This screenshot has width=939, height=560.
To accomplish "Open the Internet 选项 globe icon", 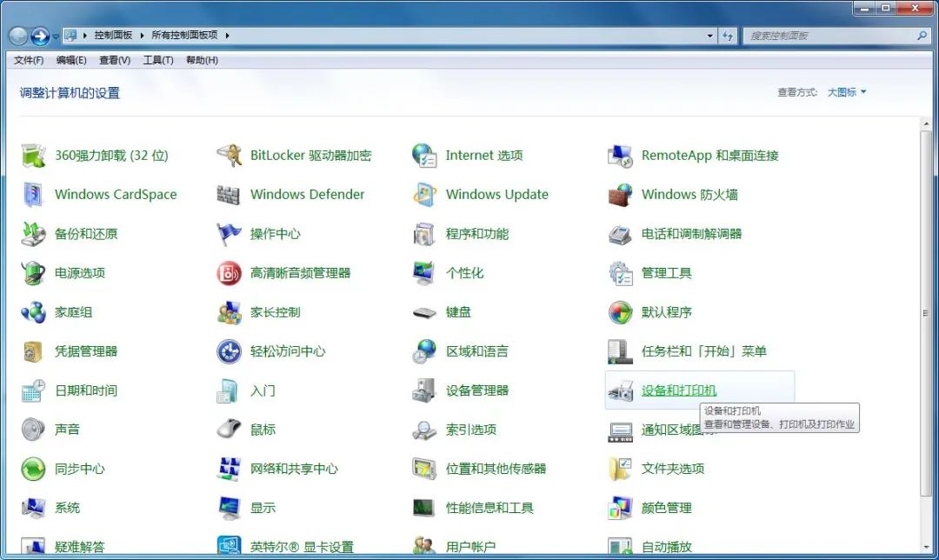I will [x=424, y=156].
